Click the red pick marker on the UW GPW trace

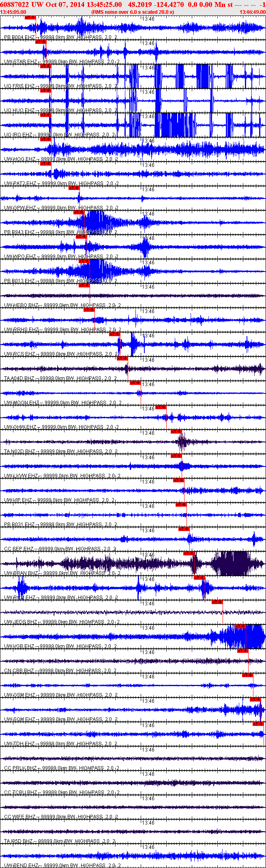74,188
